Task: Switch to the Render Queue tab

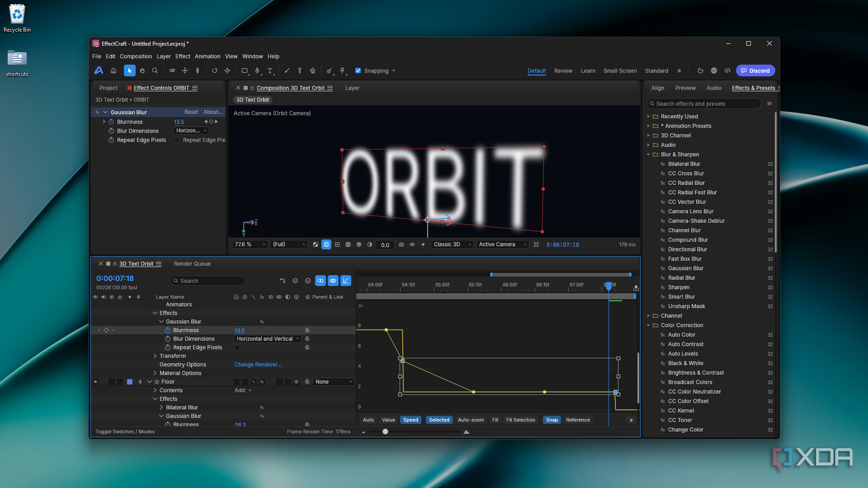Action: pos(192,264)
